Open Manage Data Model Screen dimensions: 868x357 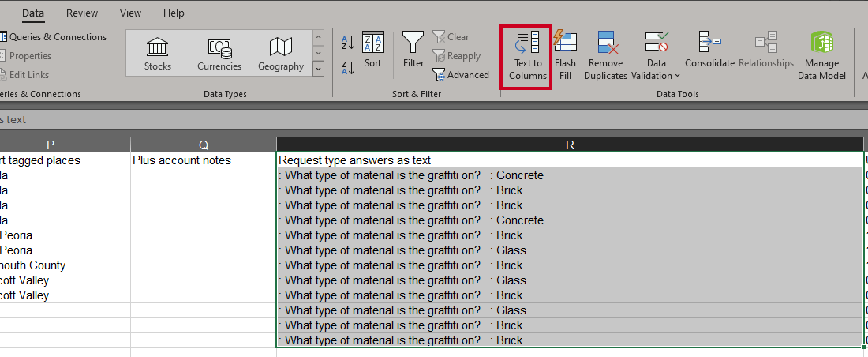[821, 57]
